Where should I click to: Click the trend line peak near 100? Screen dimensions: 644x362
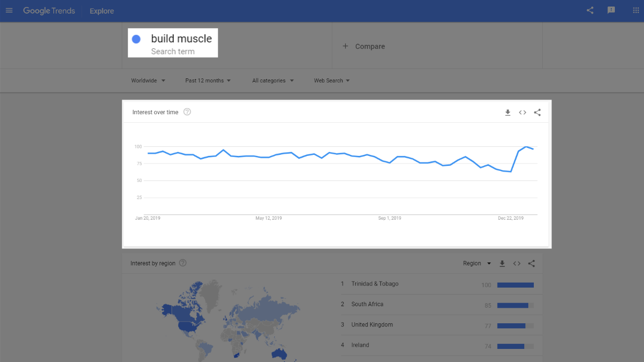tap(526, 147)
